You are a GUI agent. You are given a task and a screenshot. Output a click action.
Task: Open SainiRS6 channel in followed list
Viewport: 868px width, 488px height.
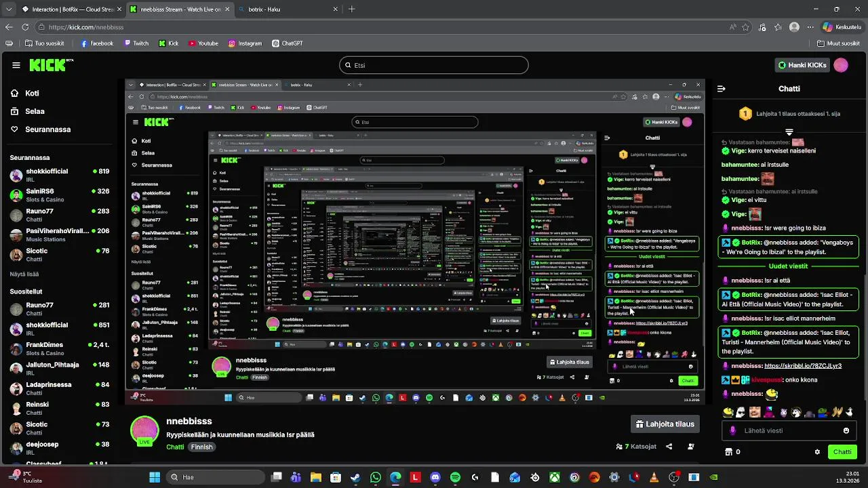(60, 195)
